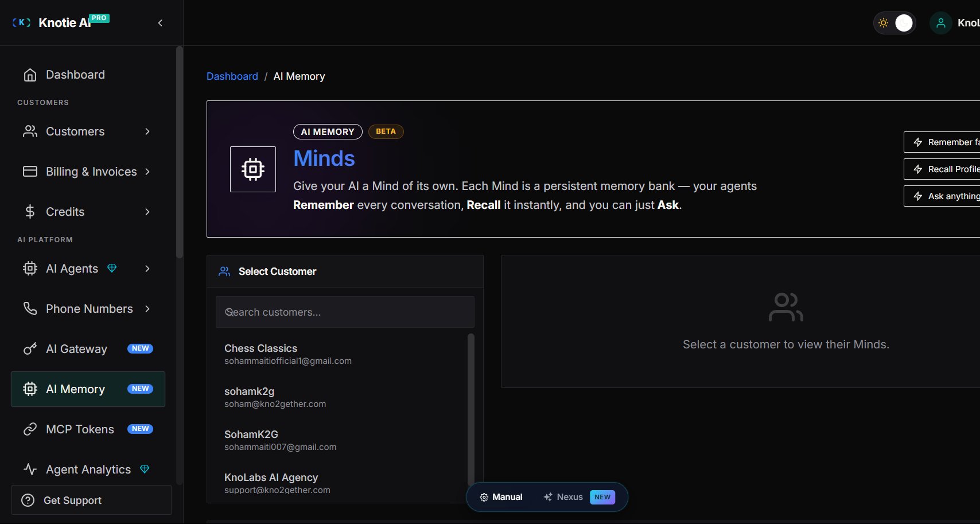Select the Chess Classics customer
Screen dimensions: 980x524
[x=342, y=354]
